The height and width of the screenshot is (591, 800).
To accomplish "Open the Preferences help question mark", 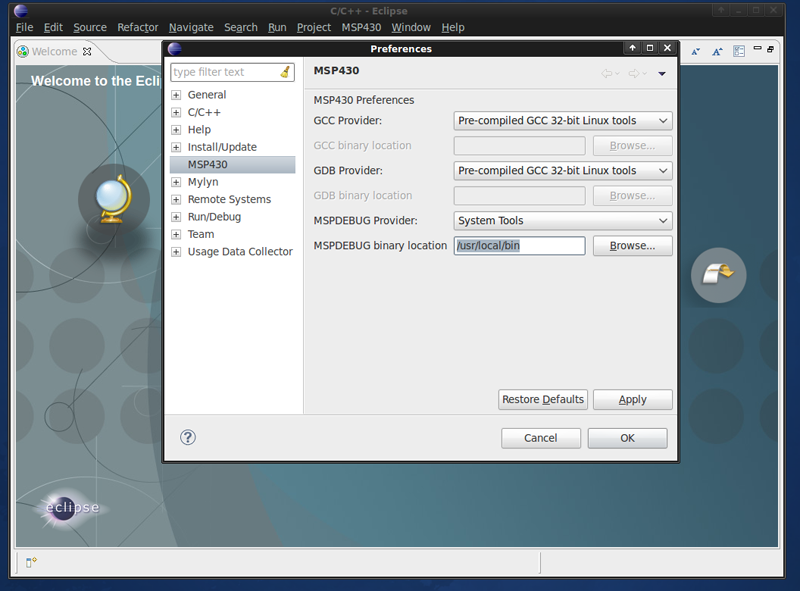I will (188, 437).
